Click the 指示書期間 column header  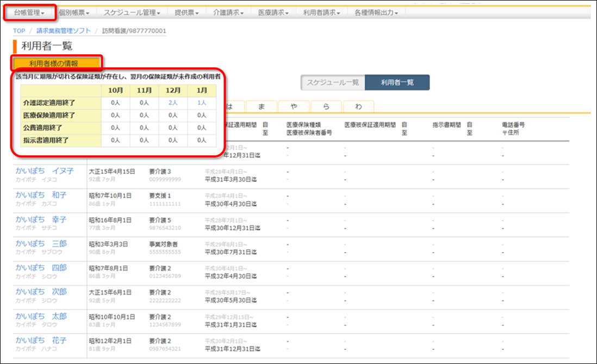point(446,125)
